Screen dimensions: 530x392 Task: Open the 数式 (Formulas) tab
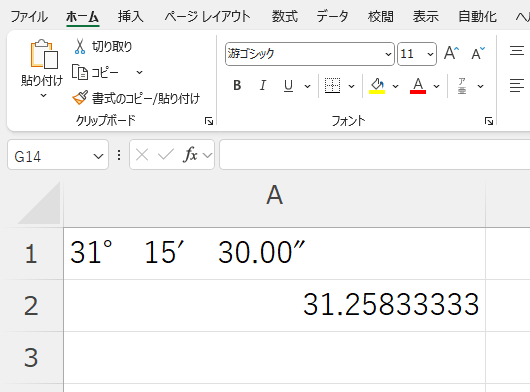285,16
